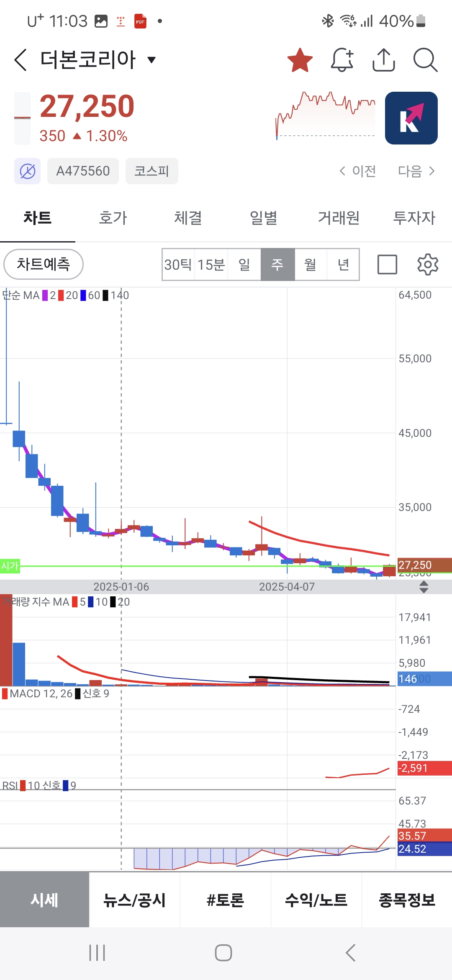
Task: Tap the purple crossed-circle icon near A475560
Action: click(x=27, y=171)
